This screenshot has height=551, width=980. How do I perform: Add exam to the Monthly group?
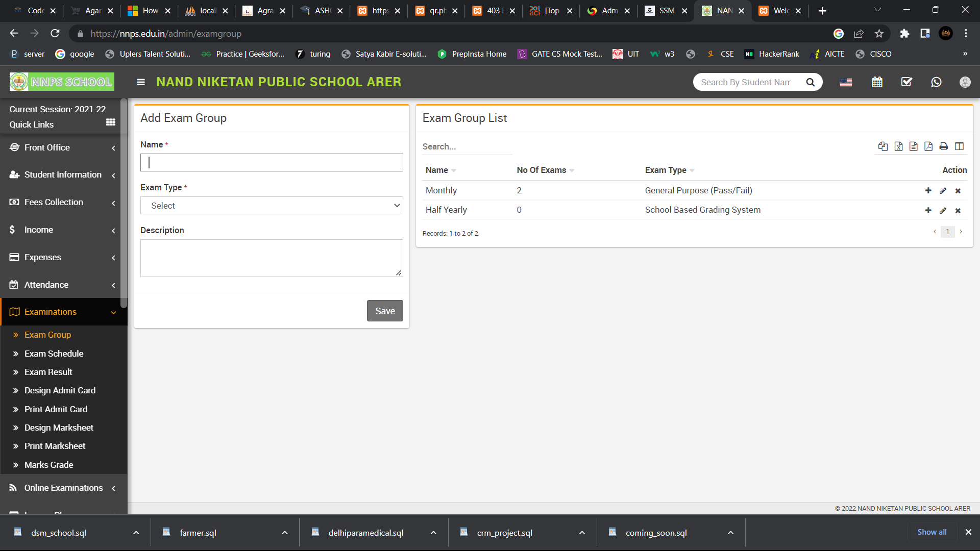[x=928, y=191]
